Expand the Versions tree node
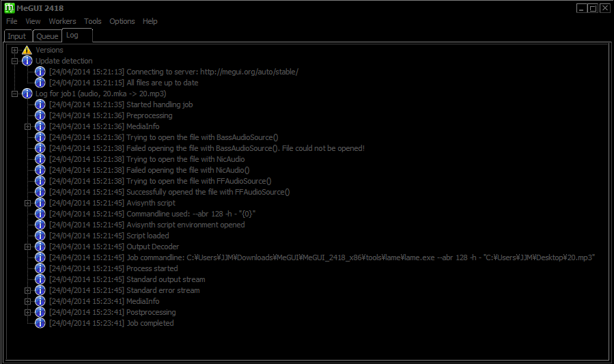 pos(14,50)
